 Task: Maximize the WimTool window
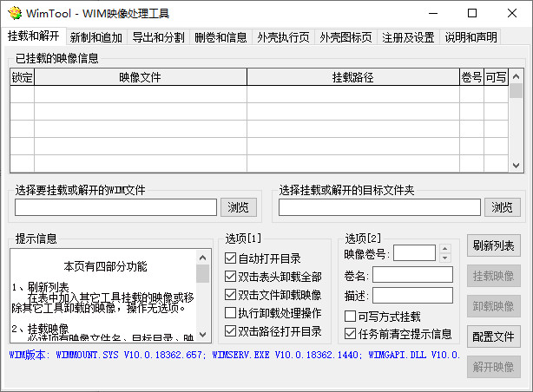(472, 13)
